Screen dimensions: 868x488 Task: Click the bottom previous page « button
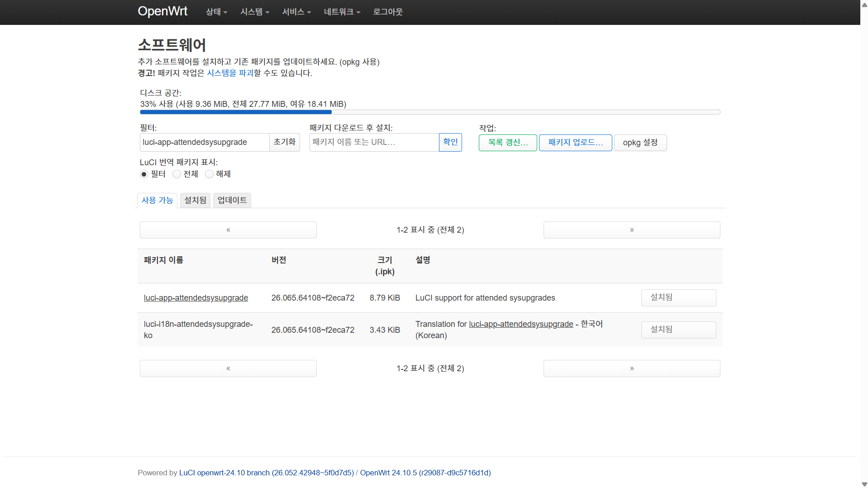(228, 368)
